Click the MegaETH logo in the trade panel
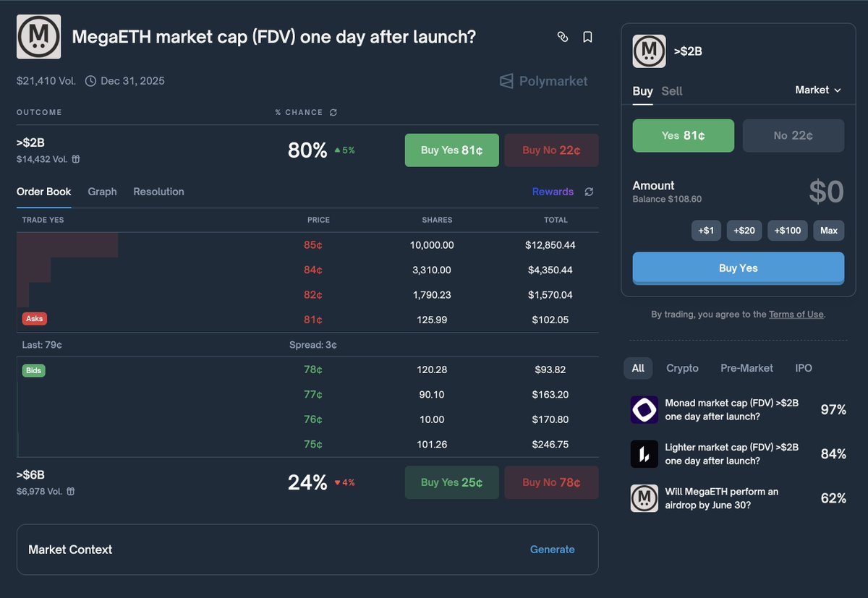868x598 pixels. pos(649,51)
